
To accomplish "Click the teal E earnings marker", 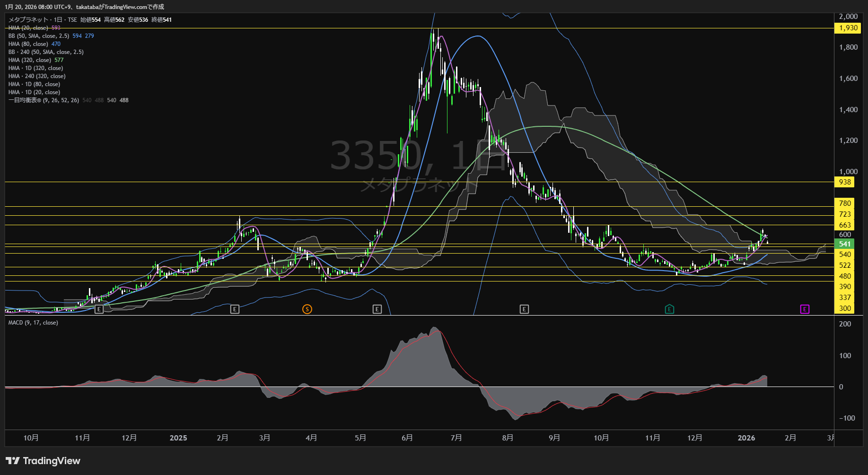I will point(669,309).
